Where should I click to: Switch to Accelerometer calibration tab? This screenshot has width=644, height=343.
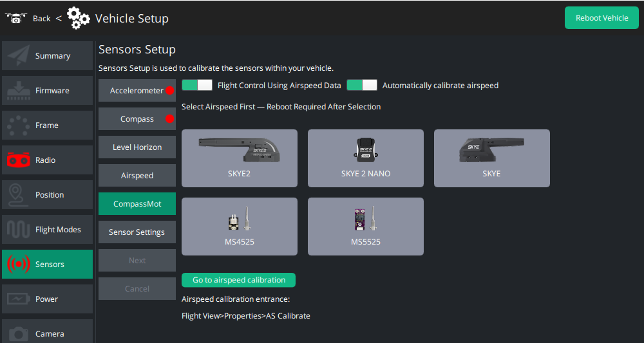(137, 91)
